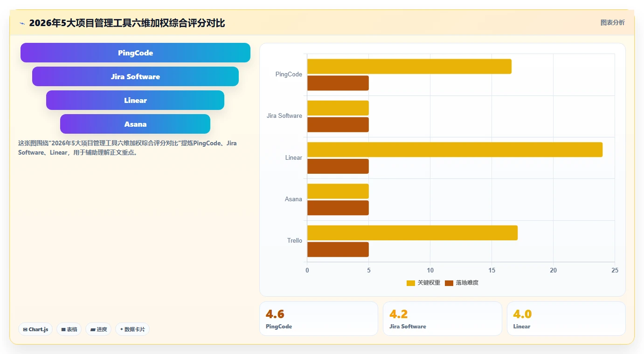
Task: Click the Jira Software y-axis label
Action: coord(284,116)
